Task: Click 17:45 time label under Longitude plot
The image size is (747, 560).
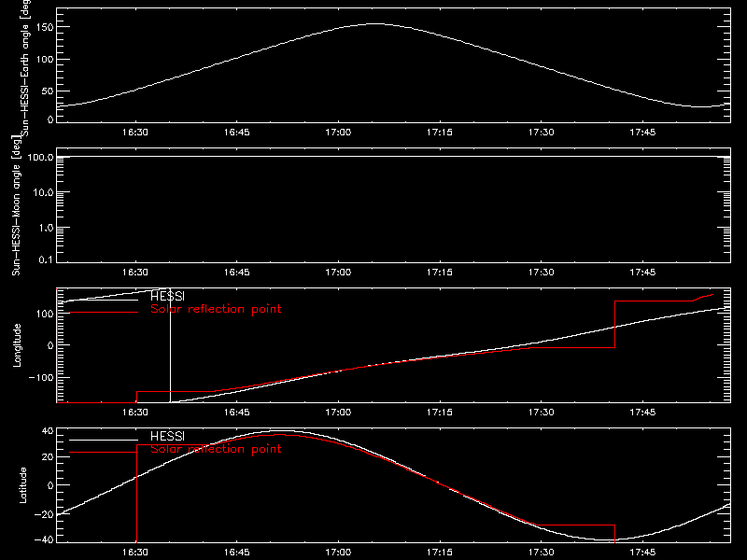Action: click(x=642, y=413)
